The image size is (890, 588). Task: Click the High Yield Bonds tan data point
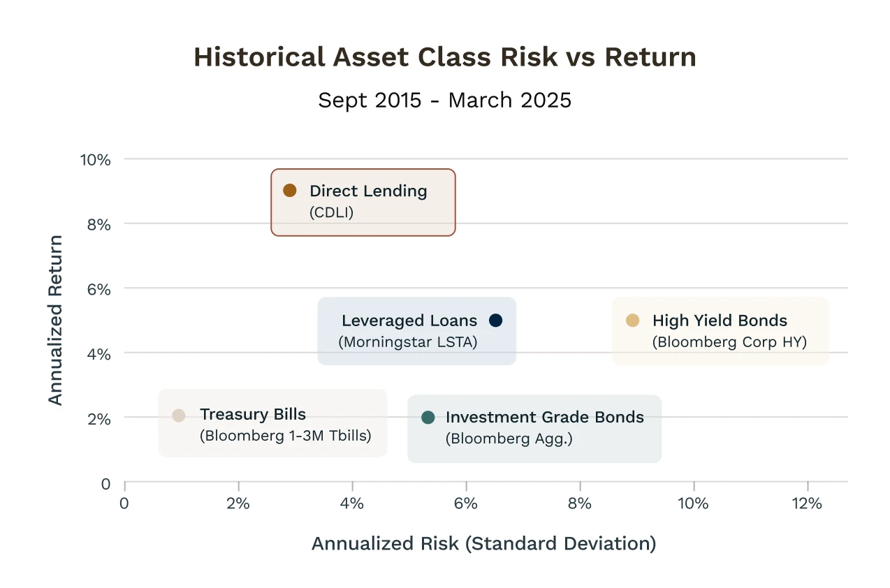click(x=633, y=321)
